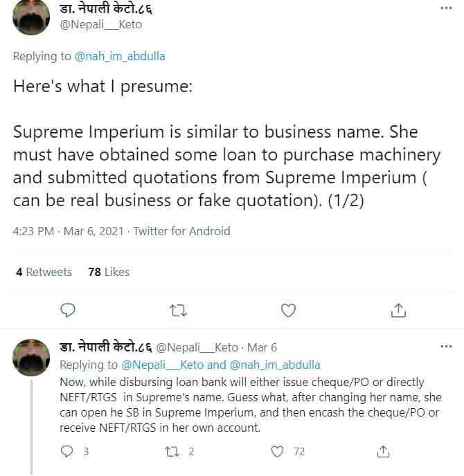Like the main tweet with heart icon
464x476 pixels.
click(288, 310)
